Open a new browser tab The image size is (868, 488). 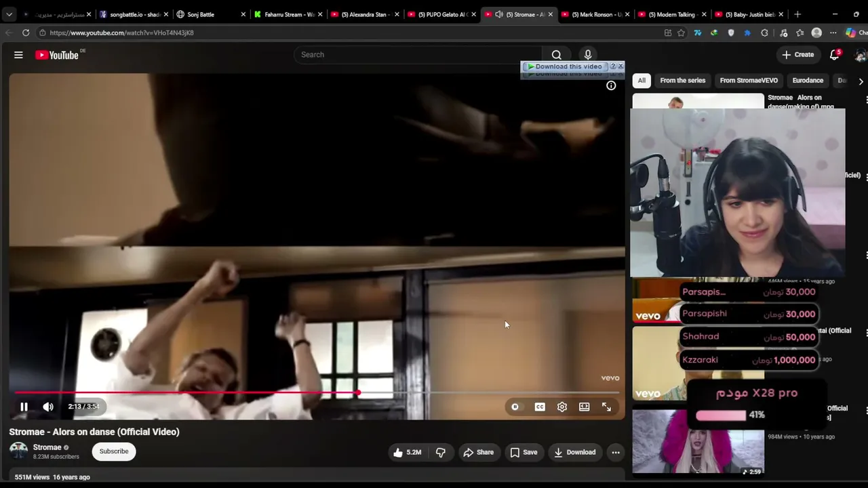click(797, 14)
